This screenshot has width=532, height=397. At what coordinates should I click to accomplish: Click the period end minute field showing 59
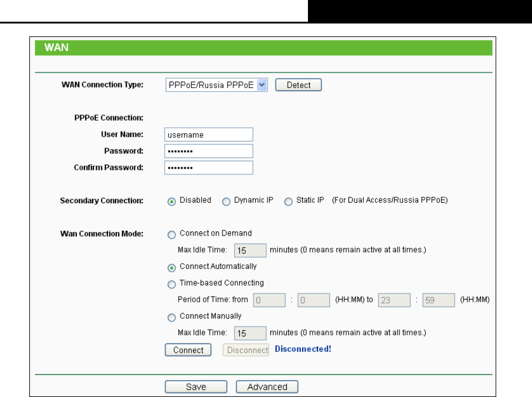click(x=438, y=300)
